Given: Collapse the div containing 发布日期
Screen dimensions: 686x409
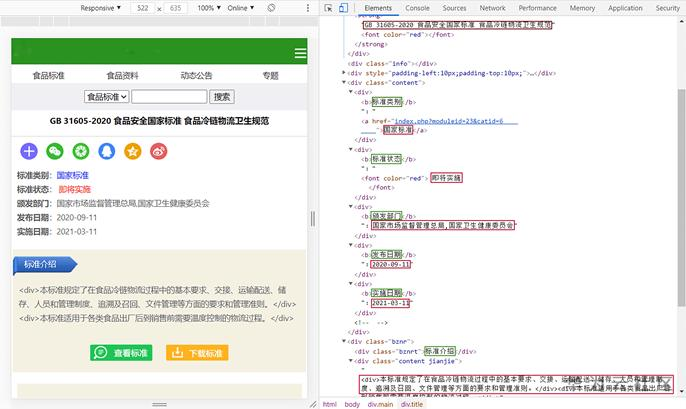Looking at the screenshot, I should (x=351, y=245).
